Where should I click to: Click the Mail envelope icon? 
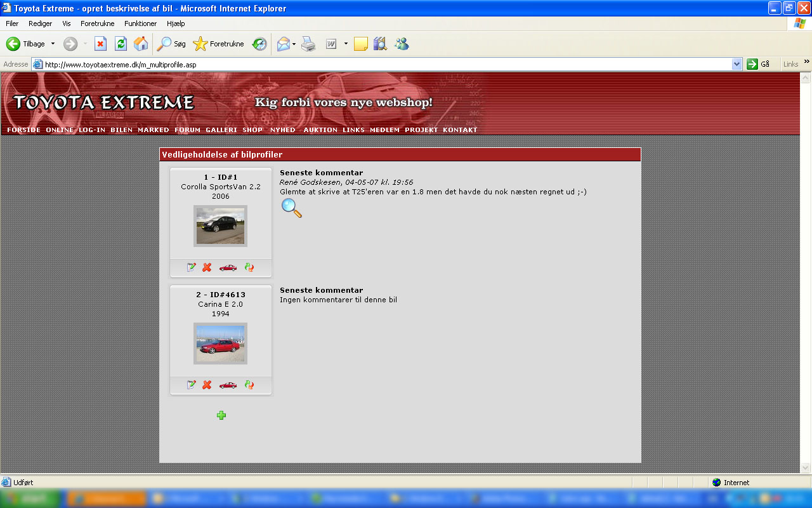click(x=283, y=44)
